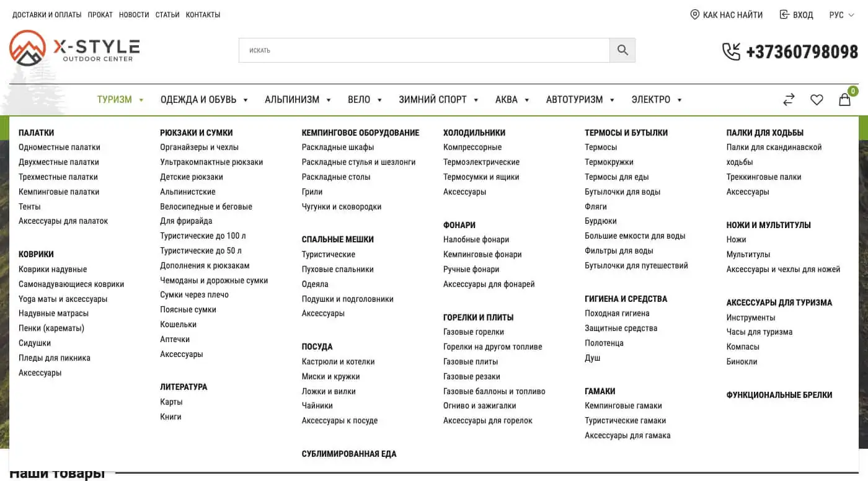Expand the РУС language dropdown
Screen dimensions: 868x481
click(x=841, y=15)
